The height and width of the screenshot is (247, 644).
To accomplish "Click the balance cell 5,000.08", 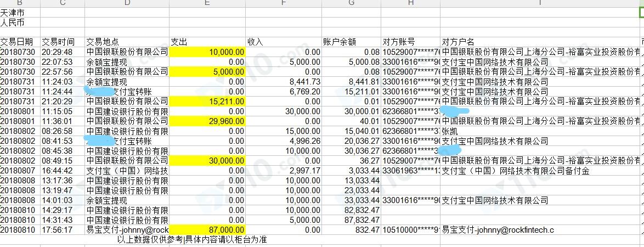I will point(351,61).
